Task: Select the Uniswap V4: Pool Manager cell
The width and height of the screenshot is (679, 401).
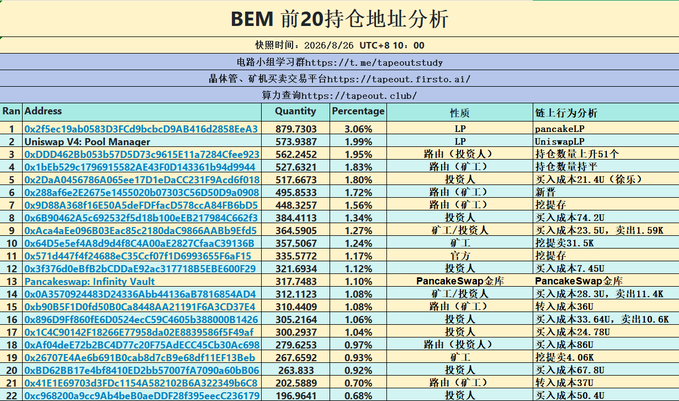Action: tap(142, 142)
